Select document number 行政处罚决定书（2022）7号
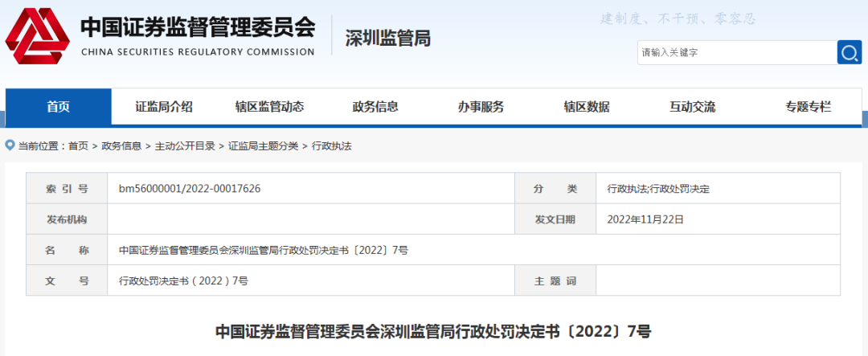This screenshot has height=356, width=868. point(183,281)
